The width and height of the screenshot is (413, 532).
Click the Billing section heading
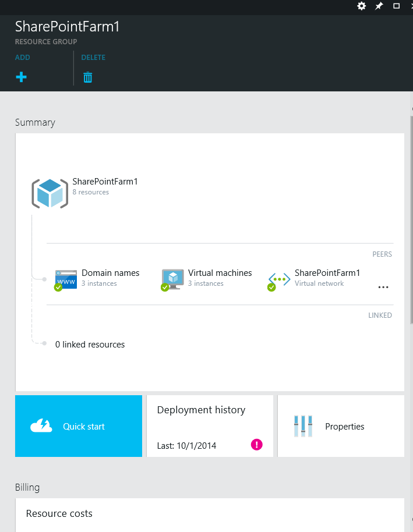click(x=27, y=488)
